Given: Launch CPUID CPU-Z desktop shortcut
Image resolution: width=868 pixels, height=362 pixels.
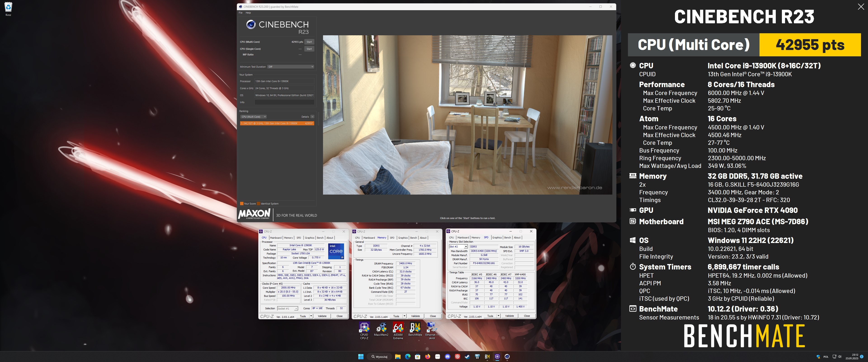Looking at the screenshot, I should [x=364, y=331].
